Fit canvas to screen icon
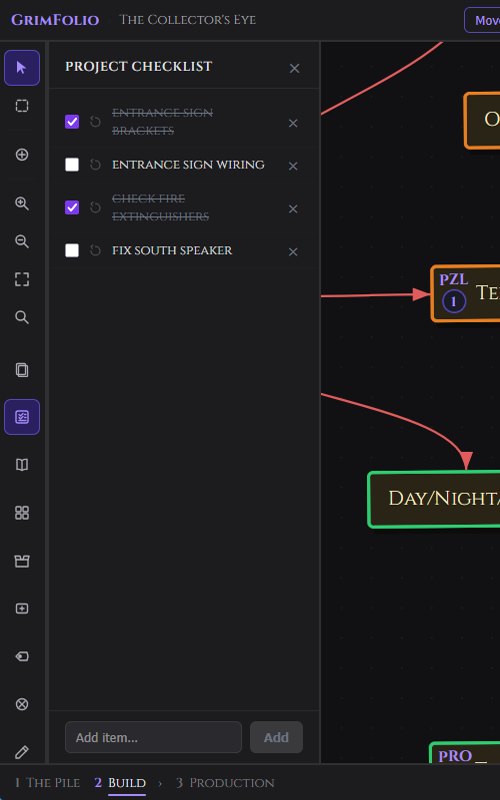This screenshot has width=500, height=800. pyautogui.click(x=22, y=279)
